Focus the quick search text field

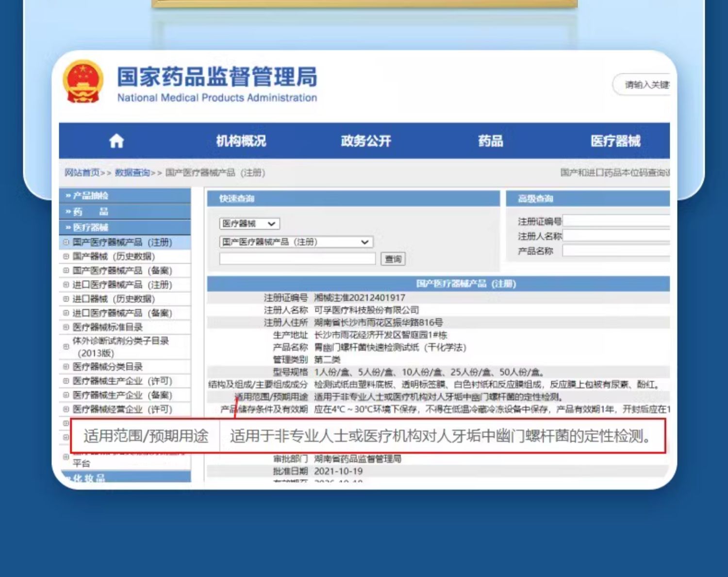(297, 259)
